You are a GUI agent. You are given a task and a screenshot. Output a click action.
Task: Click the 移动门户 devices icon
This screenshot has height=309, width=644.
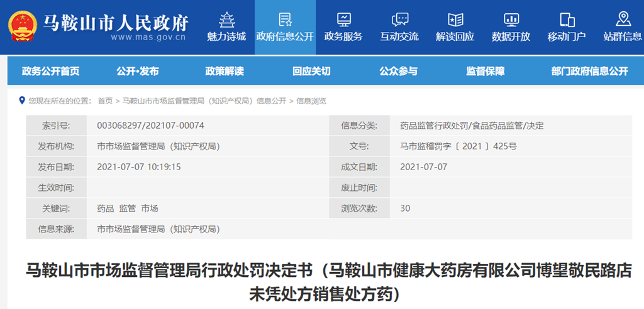point(567,19)
